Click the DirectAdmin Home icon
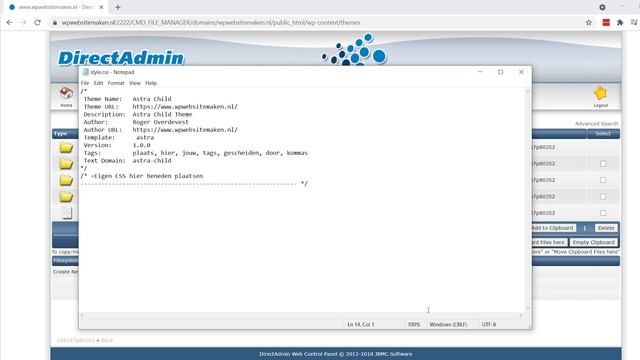This screenshot has width=640, height=360. 66,93
